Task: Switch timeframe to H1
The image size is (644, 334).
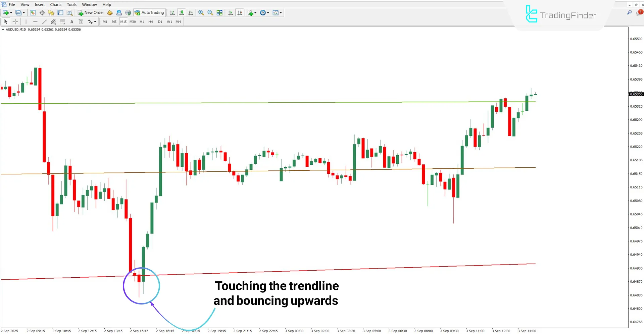Action: [x=141, y=21]
